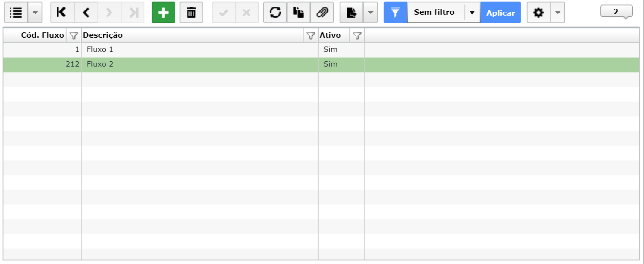
Task: Go to the previous record
Action: [x=86, y=13]
